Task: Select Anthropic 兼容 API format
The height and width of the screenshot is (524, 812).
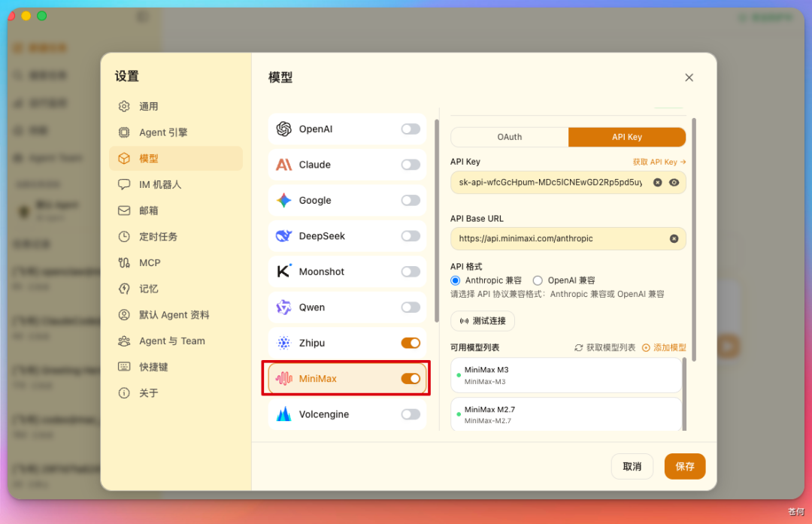Action: click(455, 280)
